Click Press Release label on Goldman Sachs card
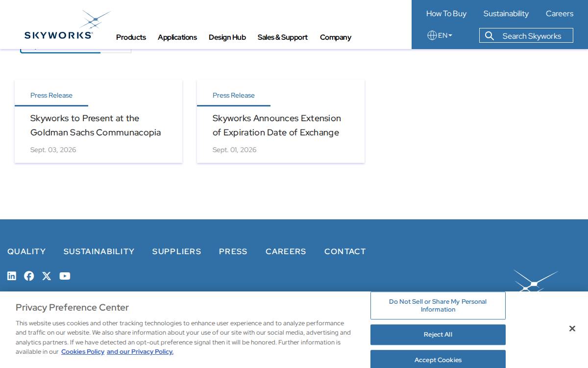 pyautogui.click(x=51, y=95)
